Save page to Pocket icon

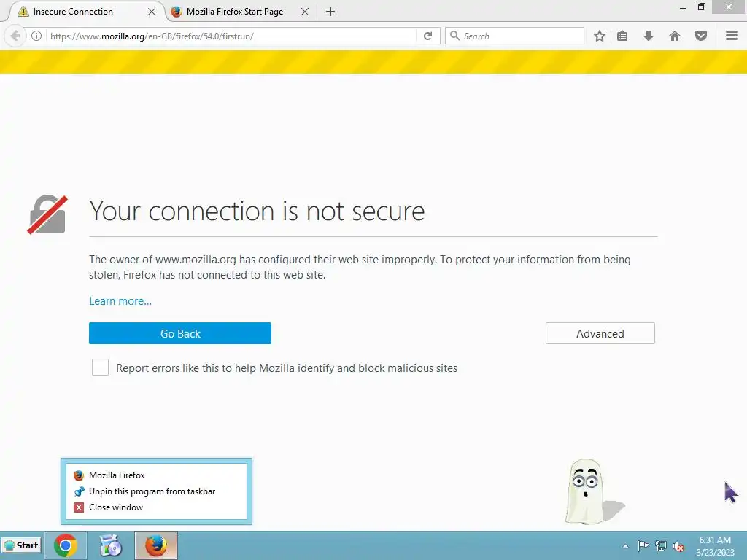point(701,36)
